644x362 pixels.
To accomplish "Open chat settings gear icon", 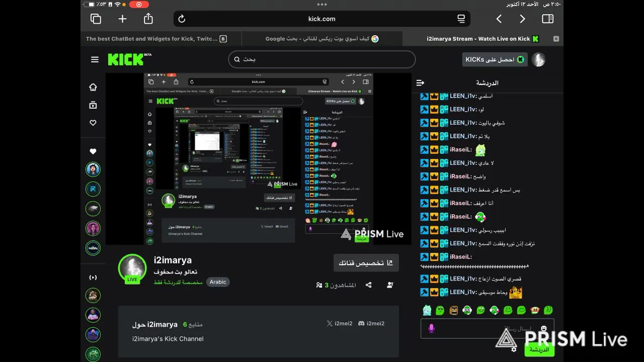I will (x=514, y=349).
